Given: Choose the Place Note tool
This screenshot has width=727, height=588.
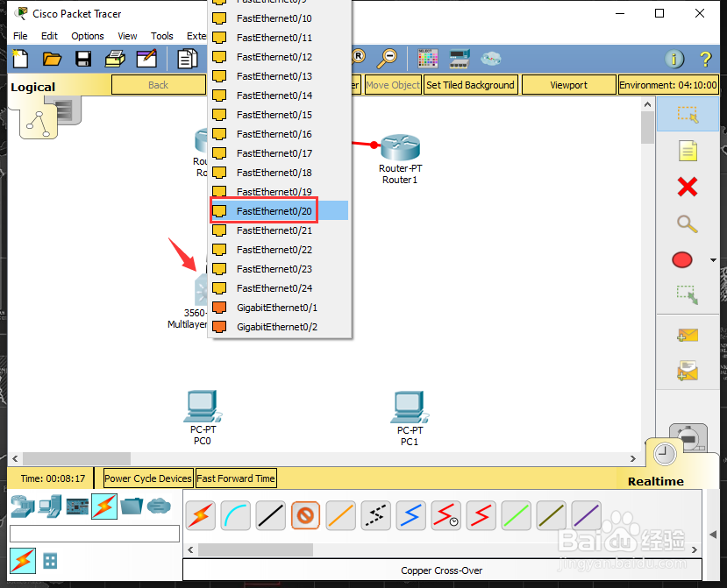Looking at the screenshot, I should pyautogui.click(x=688, y=151).
